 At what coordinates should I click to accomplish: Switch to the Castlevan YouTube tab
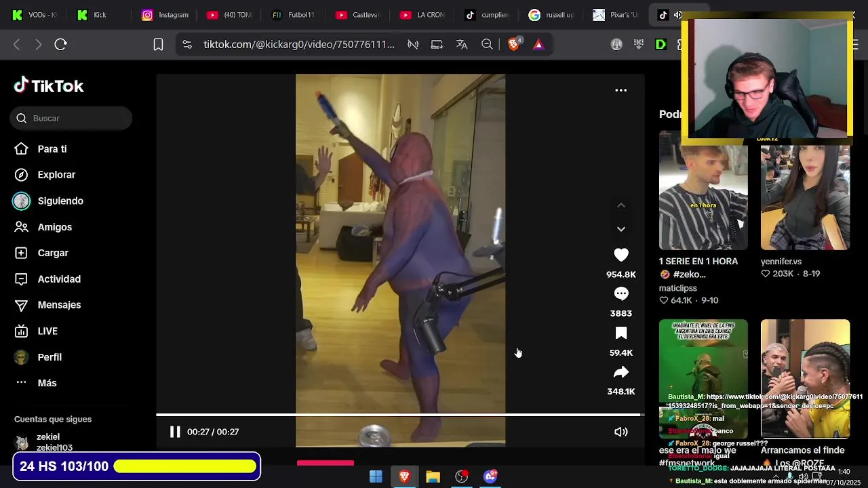(358, 15)
